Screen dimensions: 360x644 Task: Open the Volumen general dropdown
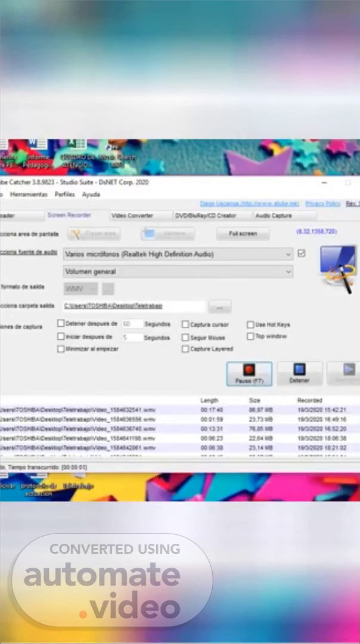click(178, 272)
